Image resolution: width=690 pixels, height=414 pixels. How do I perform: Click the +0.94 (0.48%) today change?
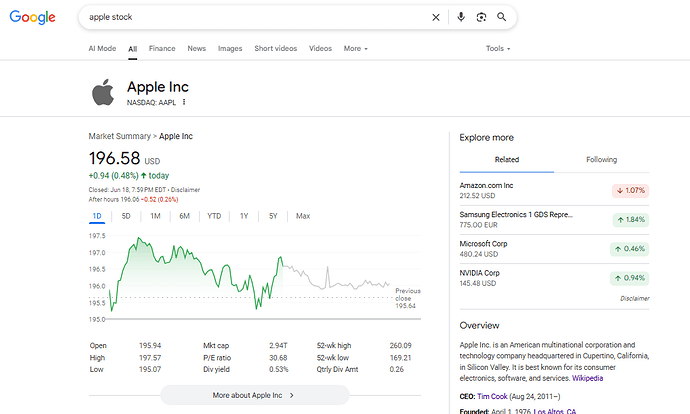[x=128, y=176]
